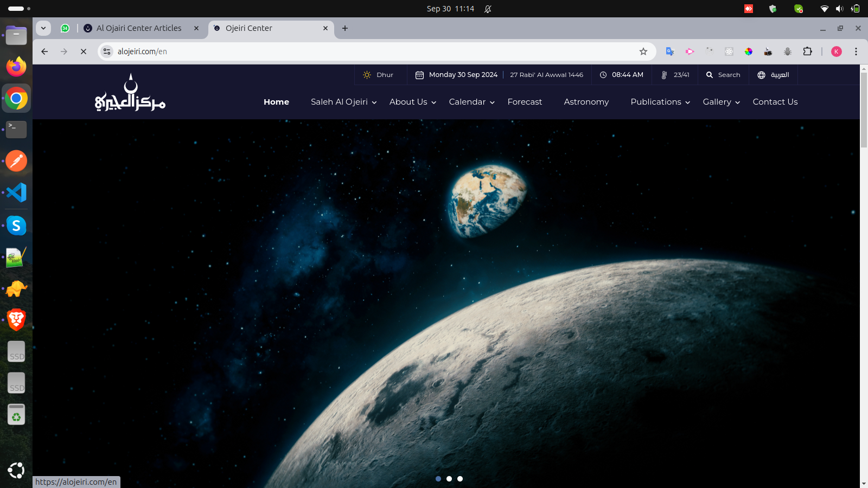Click the thermometer icon showing 23/41
The width and height of the screenshot is (868, 488).
[x=663, y=74]
